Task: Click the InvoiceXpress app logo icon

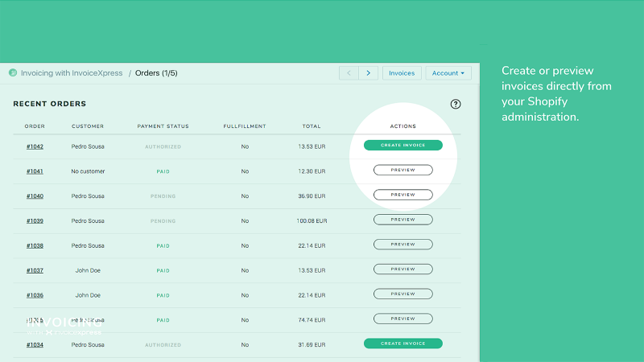Action: 13,72
